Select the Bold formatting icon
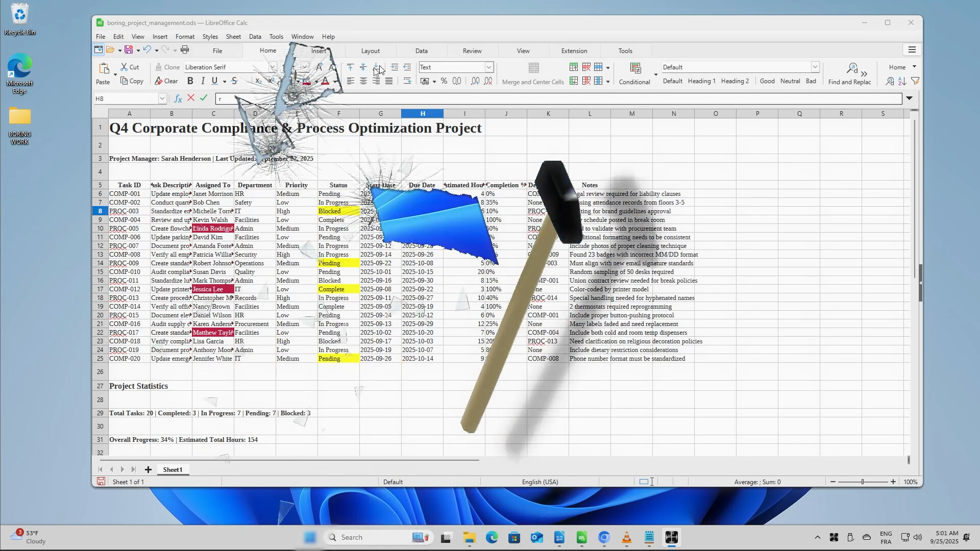Screen dimensions: 980x551 pyautogui.click(x=190, y=81)
